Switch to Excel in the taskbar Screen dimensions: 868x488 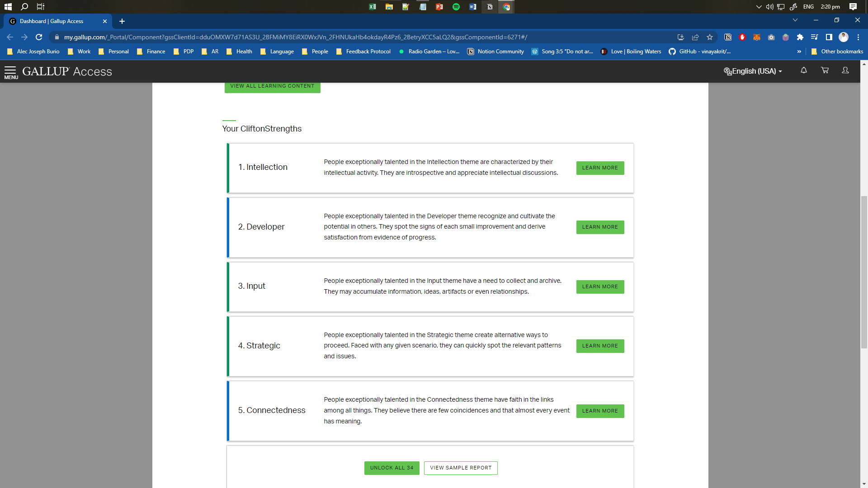373,7
